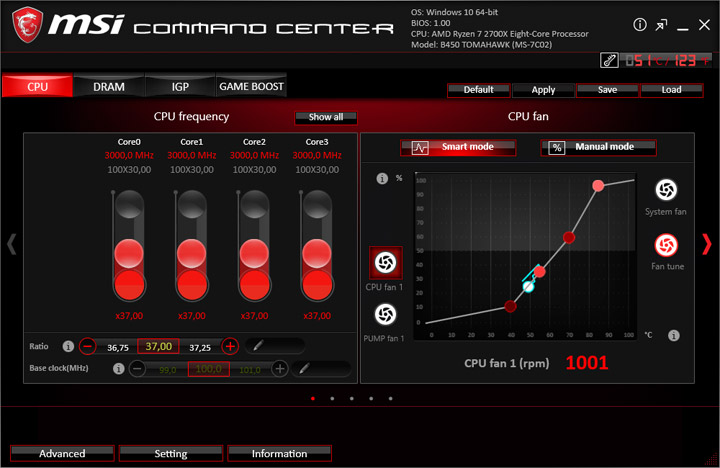Decrease Base clock with the minus button
The height and width of the screenshot is (468, 720).
pyautogui.click(x=137, y=368)
